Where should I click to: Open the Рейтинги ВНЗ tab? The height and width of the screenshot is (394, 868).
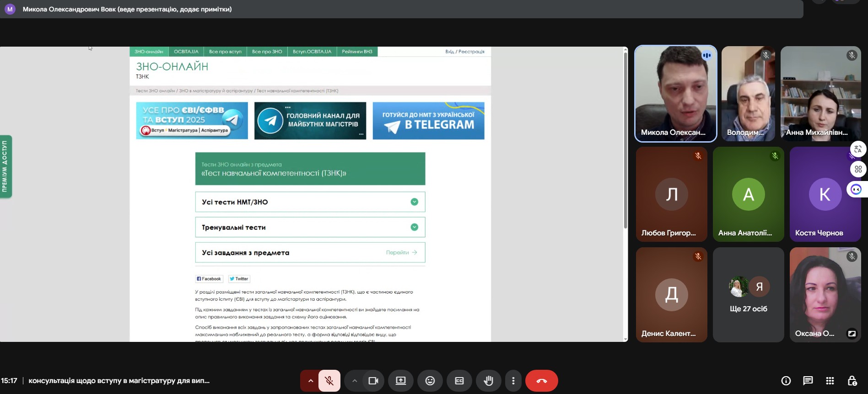[357, 52]
